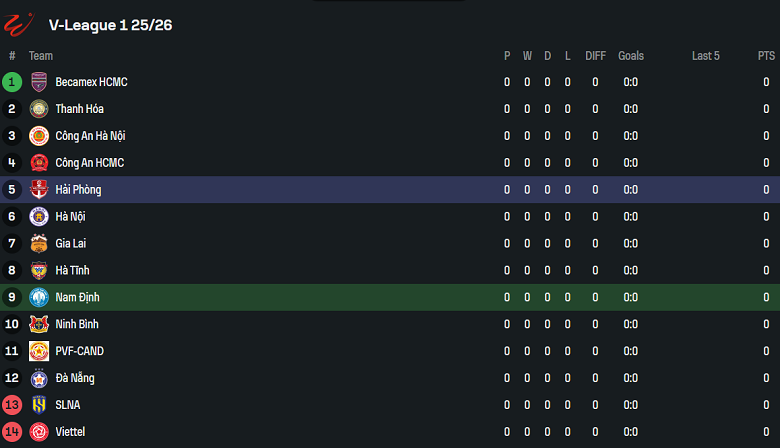Sort by the PTS column header
Screen dimensions: 780x448
(x=766, y=56)
